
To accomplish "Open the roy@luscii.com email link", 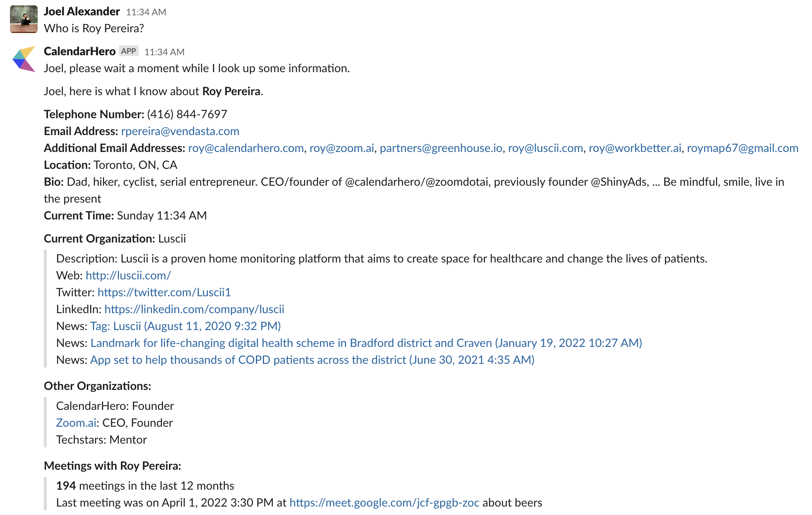I will click(x=545, y=148).
